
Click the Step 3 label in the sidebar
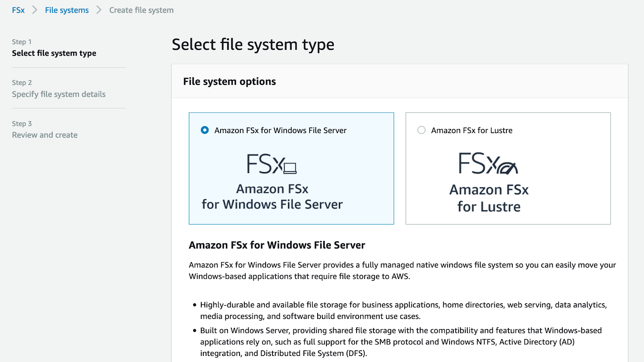[22, 123]
